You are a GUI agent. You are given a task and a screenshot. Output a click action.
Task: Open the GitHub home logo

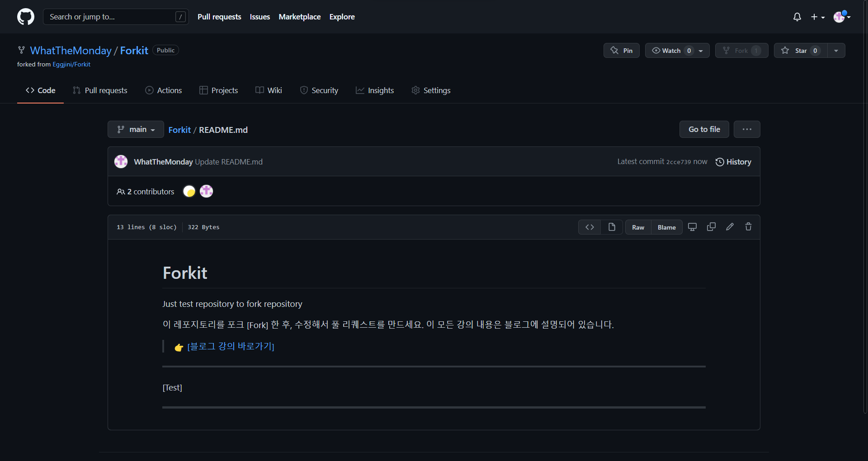(x=26, y=17)
